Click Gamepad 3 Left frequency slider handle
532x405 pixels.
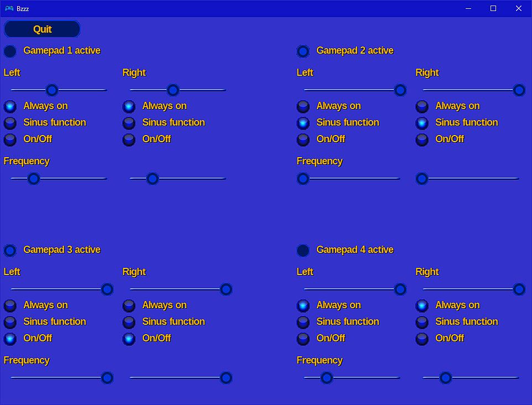(x=107, y=378)
